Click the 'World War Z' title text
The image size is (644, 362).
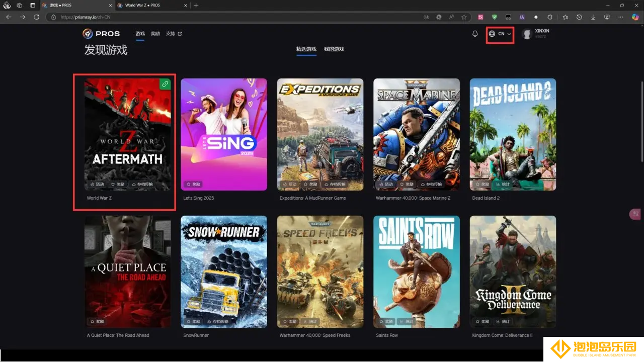point(99,198)
